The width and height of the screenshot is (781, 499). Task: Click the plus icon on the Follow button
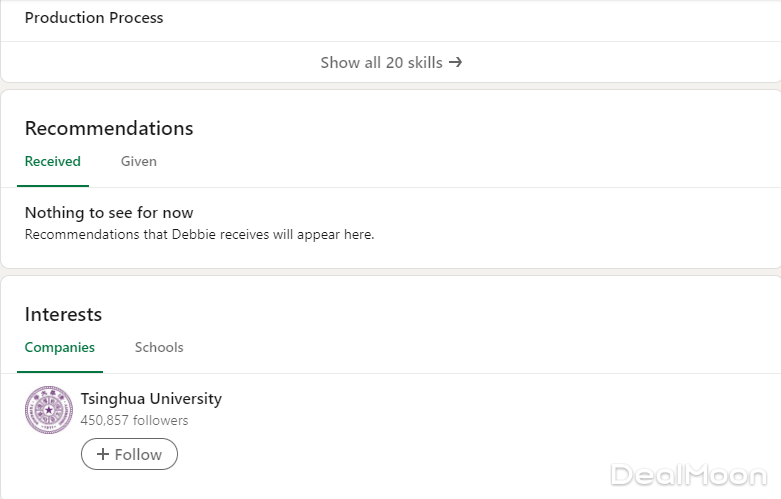point(103,454)
